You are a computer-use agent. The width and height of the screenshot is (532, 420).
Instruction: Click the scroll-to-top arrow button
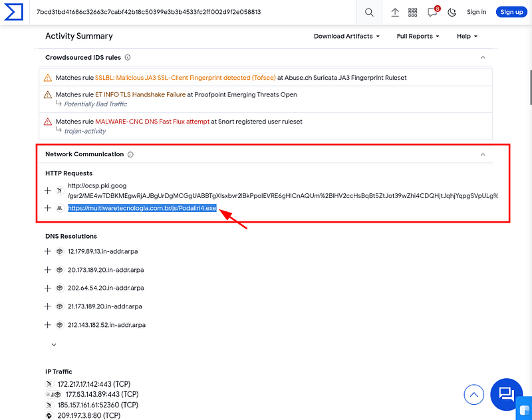[473, 394]
